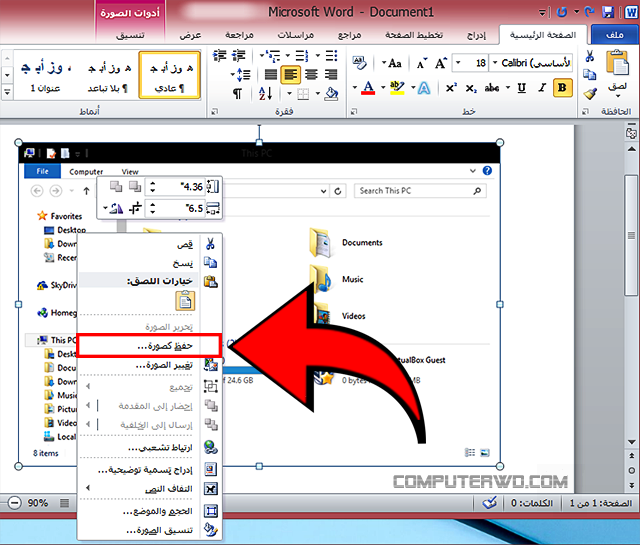Open the Calibri font name dropdown
Image resolution: width=640 pixels, height=545 pixels.
[495, 63]
